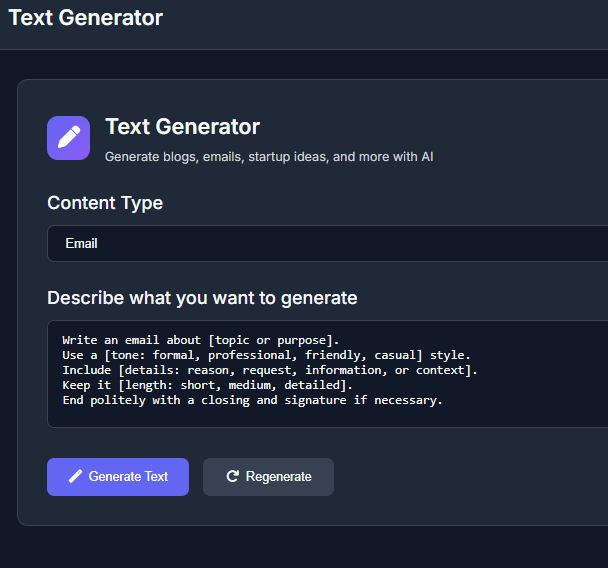Image resolution: width=608 pixels, height=568 pixels.
Task: Click the Describe what you want label
Action: click(202, 298)
